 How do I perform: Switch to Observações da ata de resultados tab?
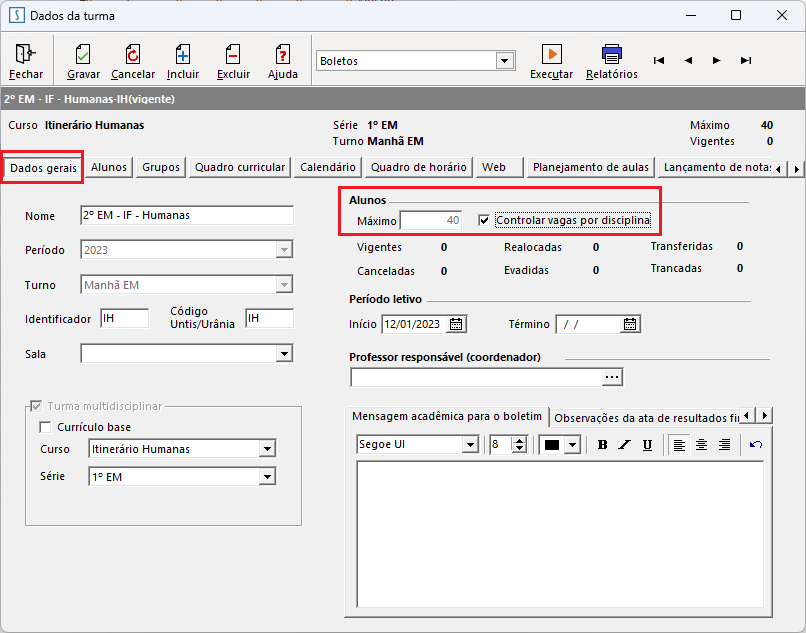click(646, 419)
